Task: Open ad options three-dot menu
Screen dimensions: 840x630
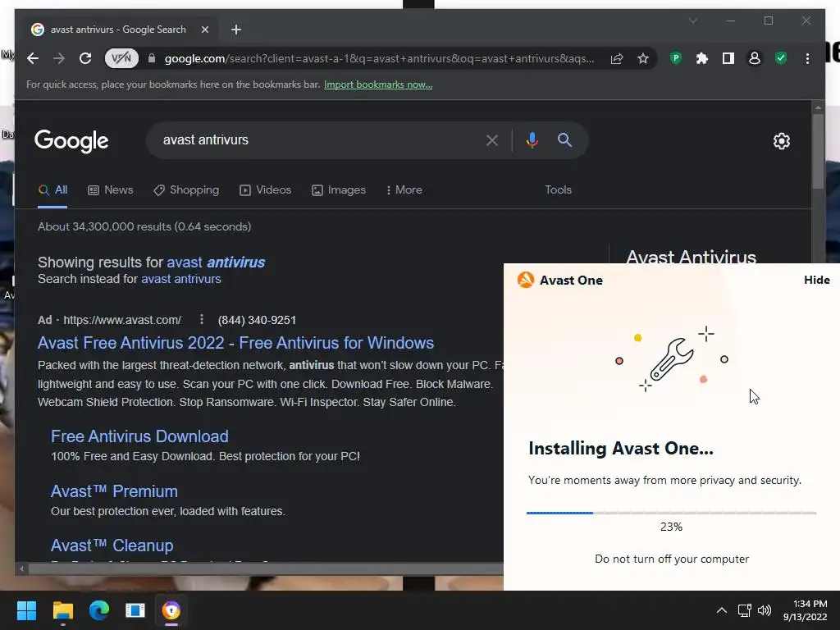Action: pos(202,319)
